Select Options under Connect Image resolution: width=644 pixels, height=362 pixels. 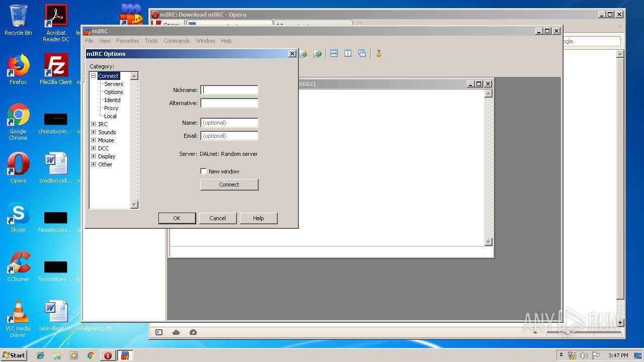click(114, 92)
